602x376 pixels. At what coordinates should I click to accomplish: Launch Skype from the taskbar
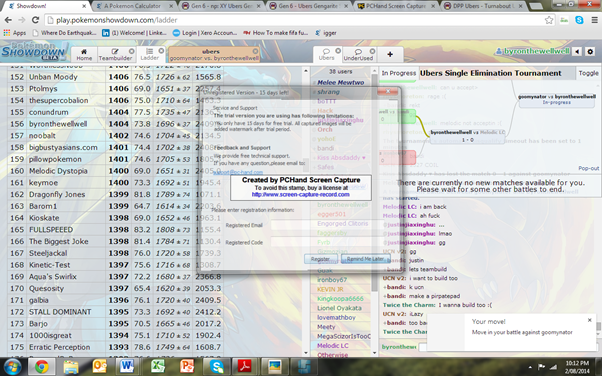point(217,367)
